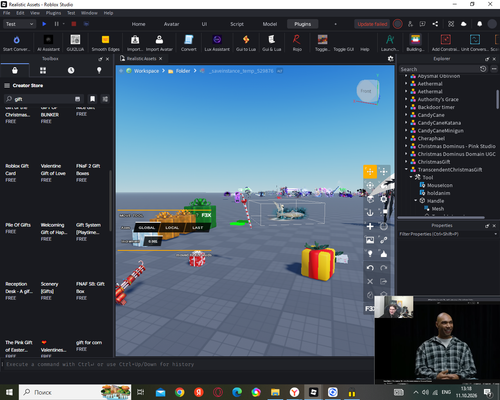Viewport: 500px width, 400px height.
Task: Open Filter Properties dropdown arrow
Action: 495,234
